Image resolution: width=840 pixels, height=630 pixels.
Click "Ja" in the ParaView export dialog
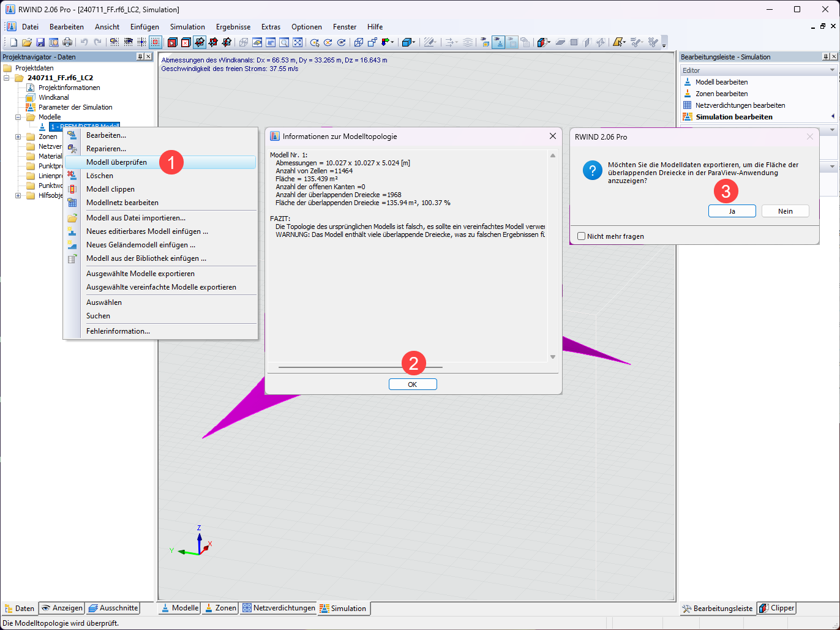tap(732, 211)
